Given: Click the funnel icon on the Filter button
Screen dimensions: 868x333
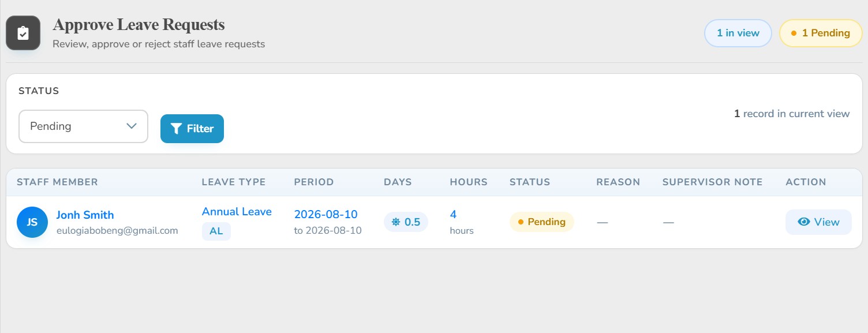Looking at the screenshot, I should [x=177, y=129].
